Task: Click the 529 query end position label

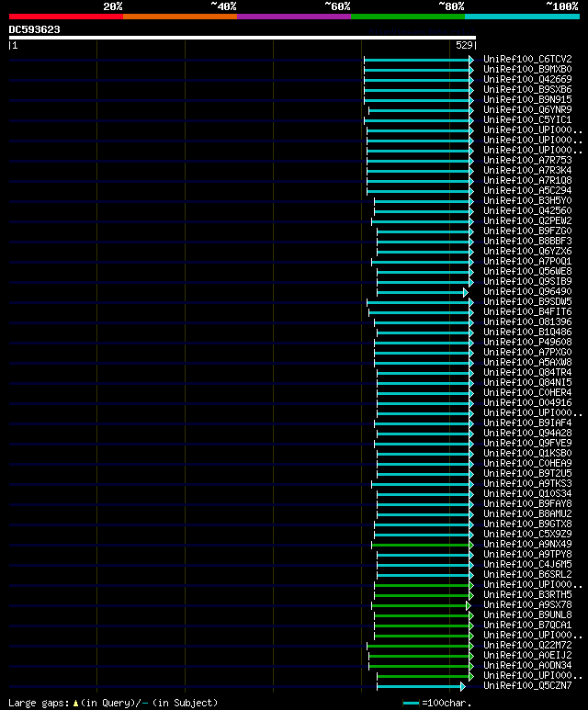Action: (x=464, y=45)
